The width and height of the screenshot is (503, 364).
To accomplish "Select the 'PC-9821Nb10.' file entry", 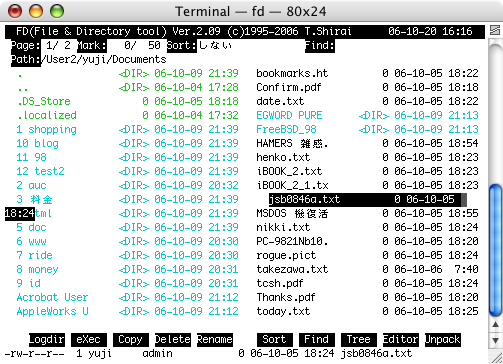I will pos(367,241).
